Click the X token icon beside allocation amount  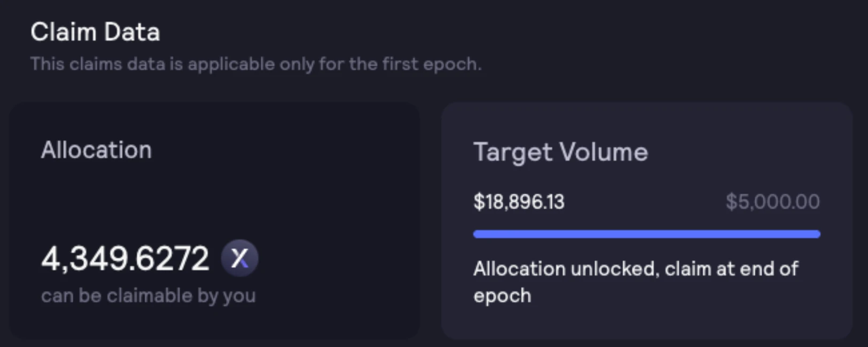click(240, 258)
